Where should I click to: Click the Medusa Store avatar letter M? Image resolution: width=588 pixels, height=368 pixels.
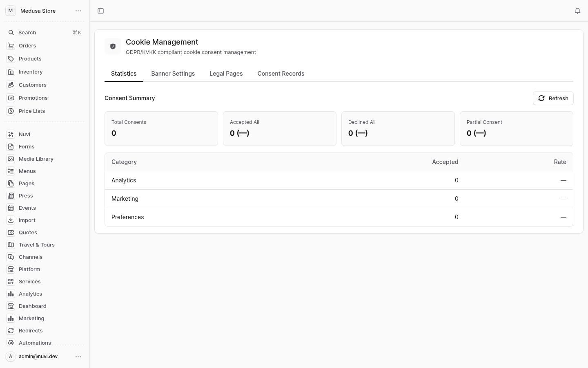(x=11, y=11)
